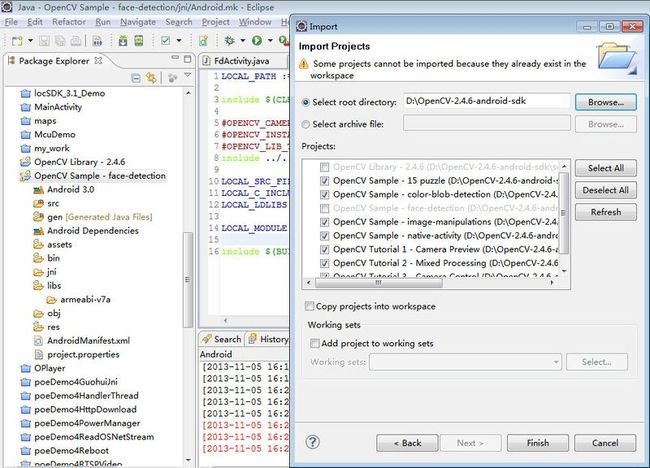
Task: Select 'gen [Generated Java Files]' folder
Action: point(99,217)
